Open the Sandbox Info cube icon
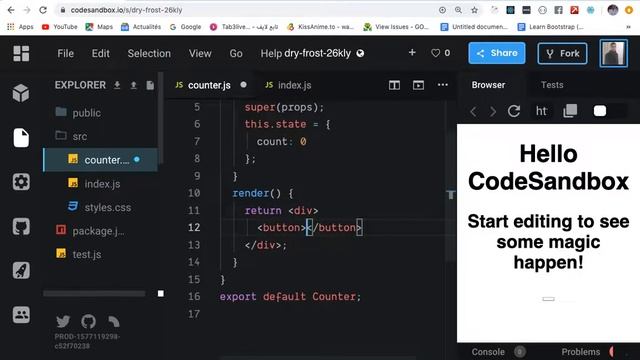This screenshot has width=640, height=360. (21, 93)
